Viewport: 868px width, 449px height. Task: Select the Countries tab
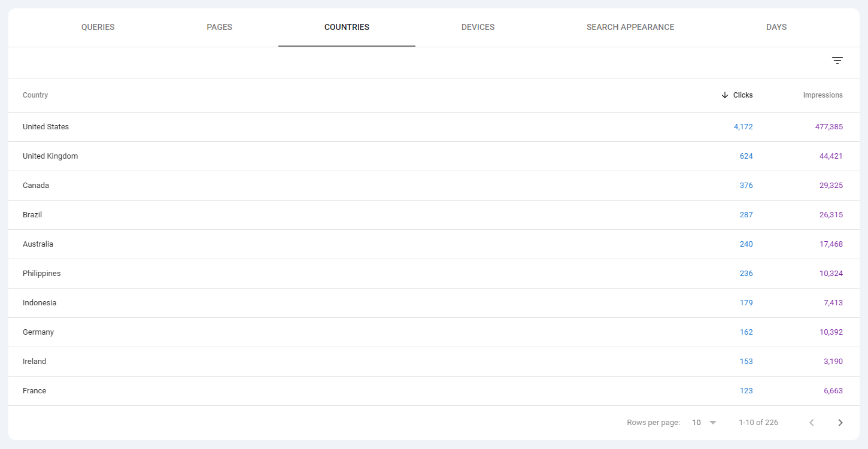(x=347, y=28)
